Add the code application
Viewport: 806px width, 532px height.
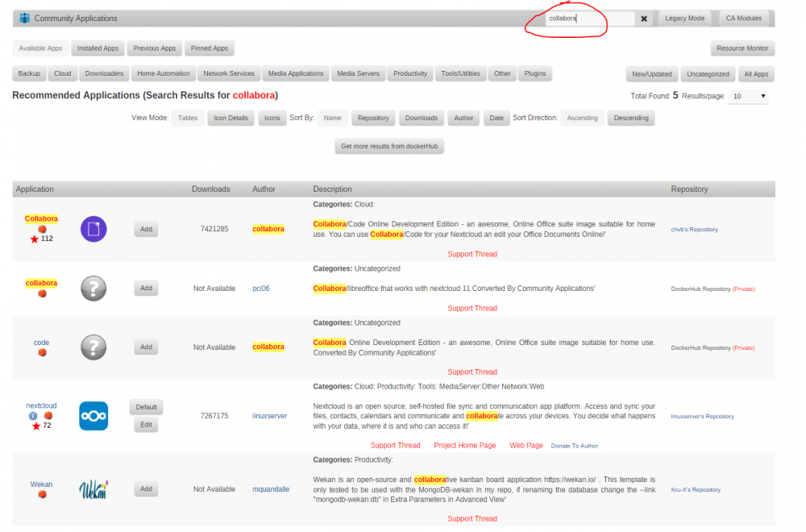[x=147, y=347]
